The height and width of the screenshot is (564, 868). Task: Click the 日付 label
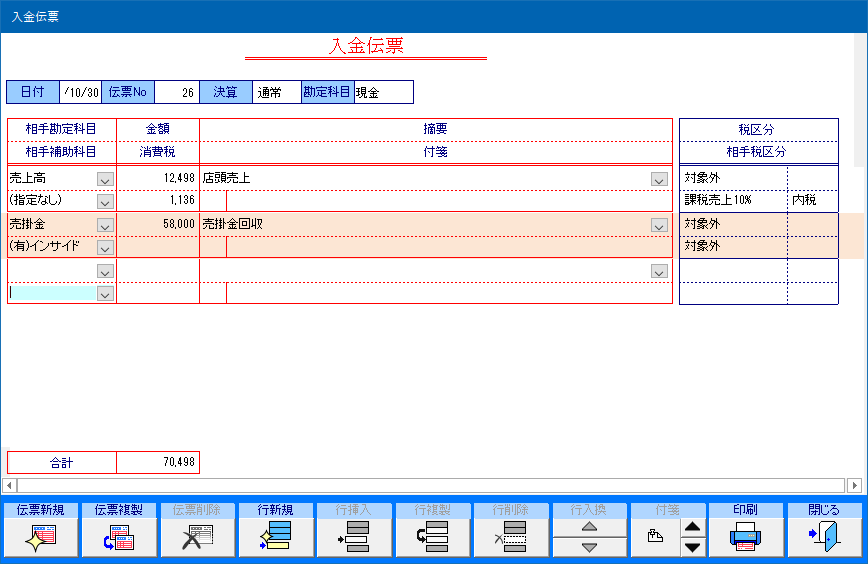click(33, 92)
